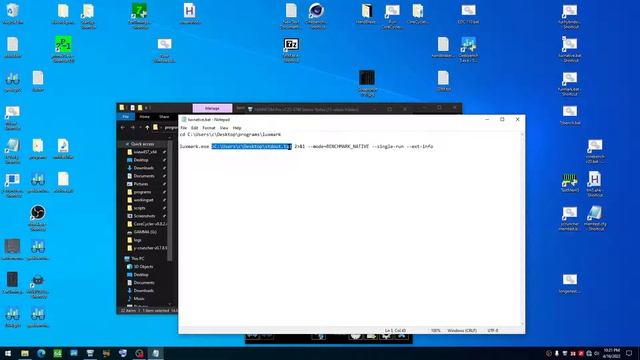This screenshot has width=640, height=360.
Task: Switch to Share tab in File Explorer
Action: coord(164,117)
